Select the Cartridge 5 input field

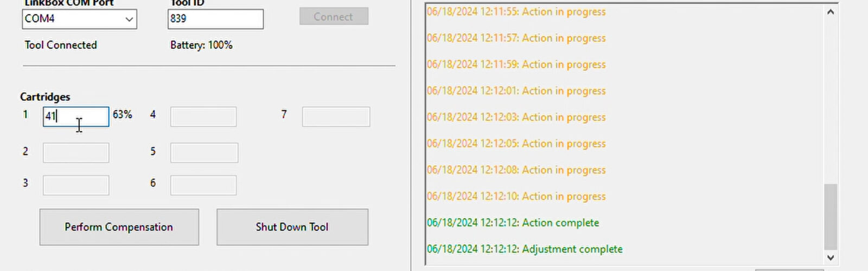coord(204,153)
